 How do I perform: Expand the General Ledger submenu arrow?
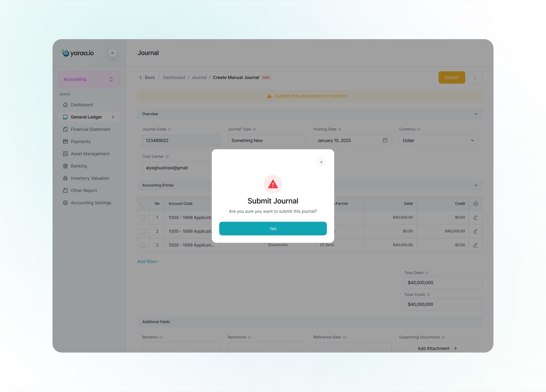pyautogui.click(x=113, y=117)
